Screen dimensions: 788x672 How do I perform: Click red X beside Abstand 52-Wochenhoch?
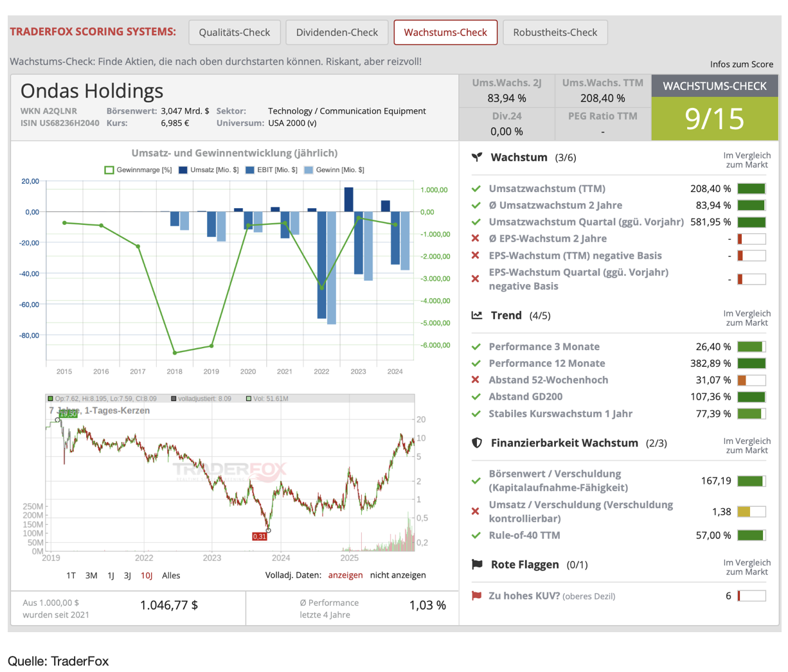[476, 380]
